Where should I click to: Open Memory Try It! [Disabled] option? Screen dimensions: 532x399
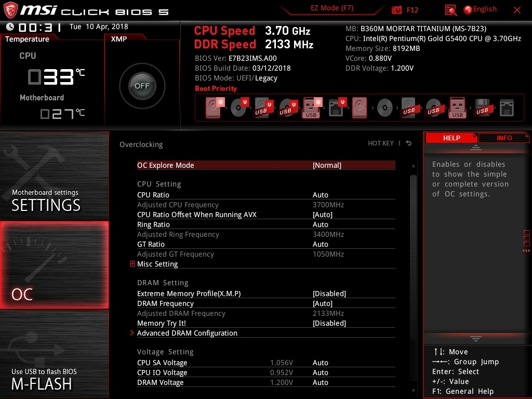click(x=266, y=323)
